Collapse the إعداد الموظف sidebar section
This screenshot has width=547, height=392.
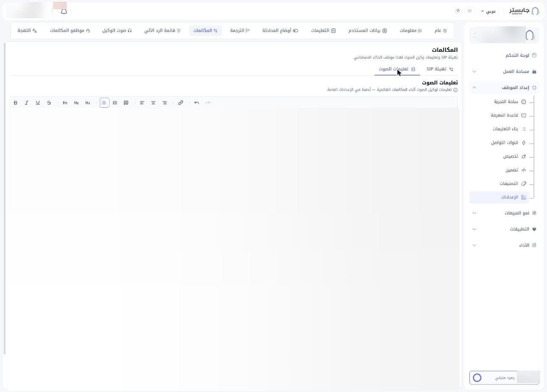coord(504,88)
